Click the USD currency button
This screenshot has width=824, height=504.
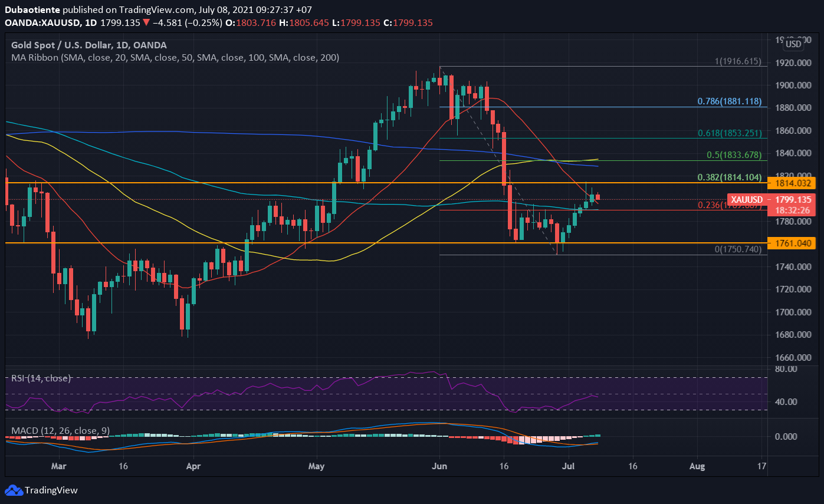(794, 44)
